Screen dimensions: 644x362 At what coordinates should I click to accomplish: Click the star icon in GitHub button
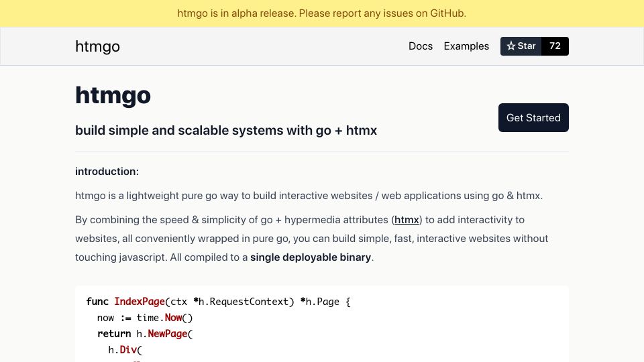pyautogui.click(x=511, y=46)
